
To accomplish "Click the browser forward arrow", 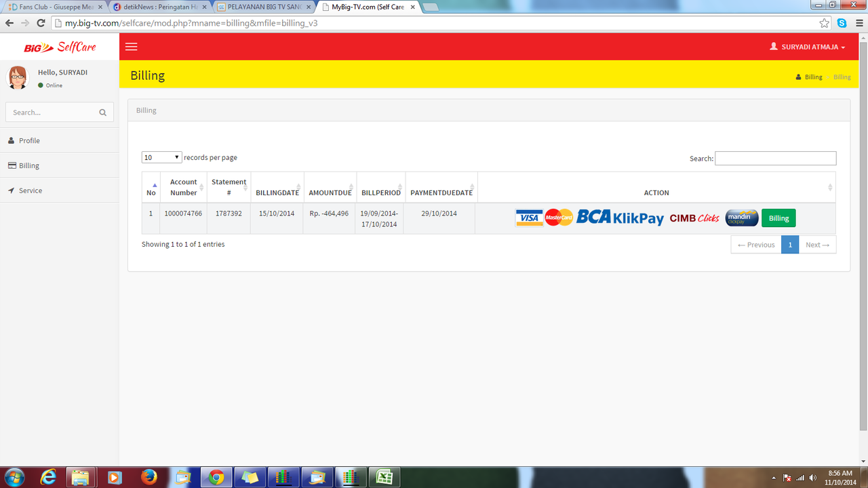I will (25, 23).
